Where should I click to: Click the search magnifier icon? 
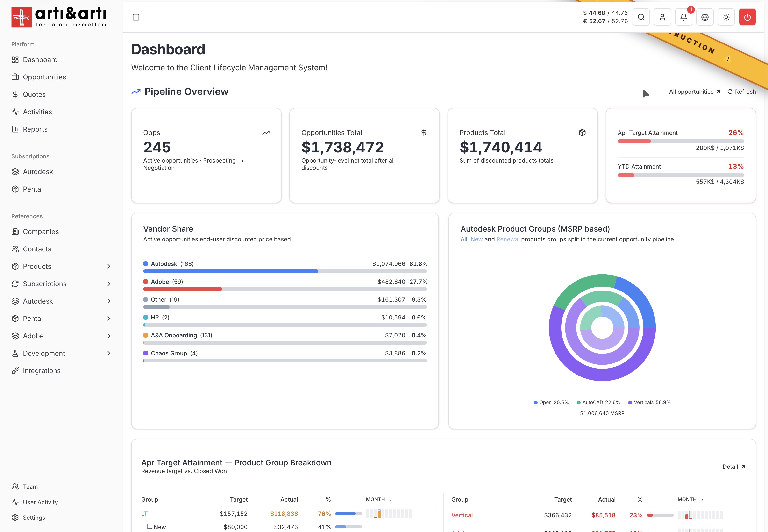coord(641,17)
